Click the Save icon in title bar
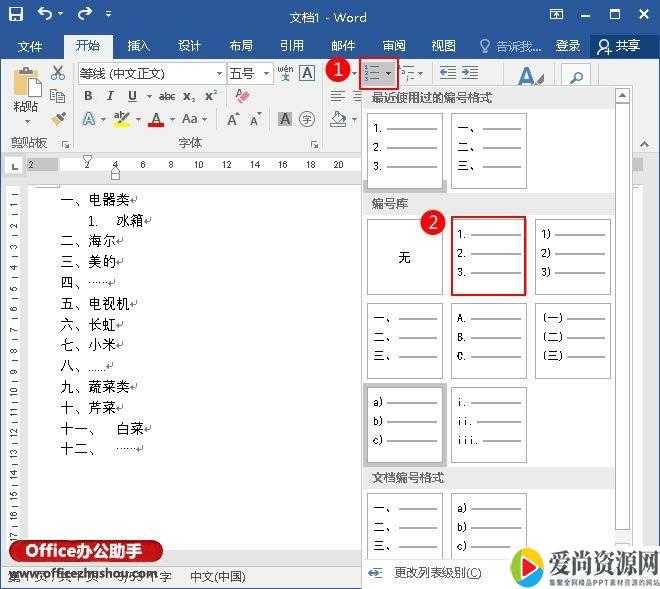Viewport: 660px width, 589px height. 15,16
